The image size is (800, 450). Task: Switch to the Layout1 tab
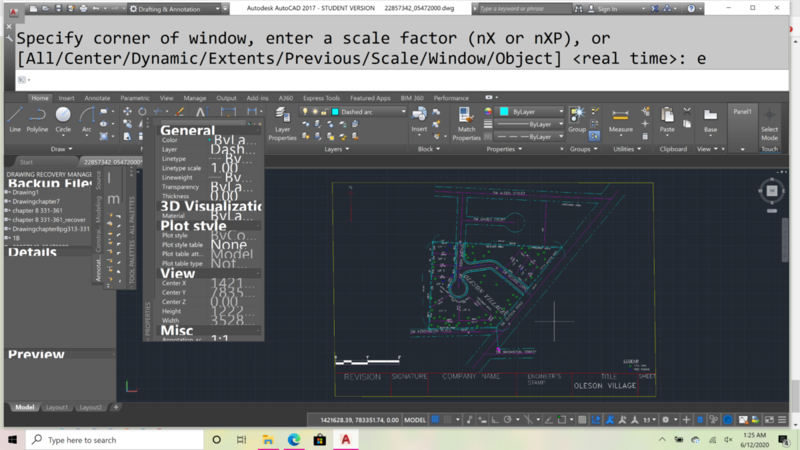click(57, 407)
